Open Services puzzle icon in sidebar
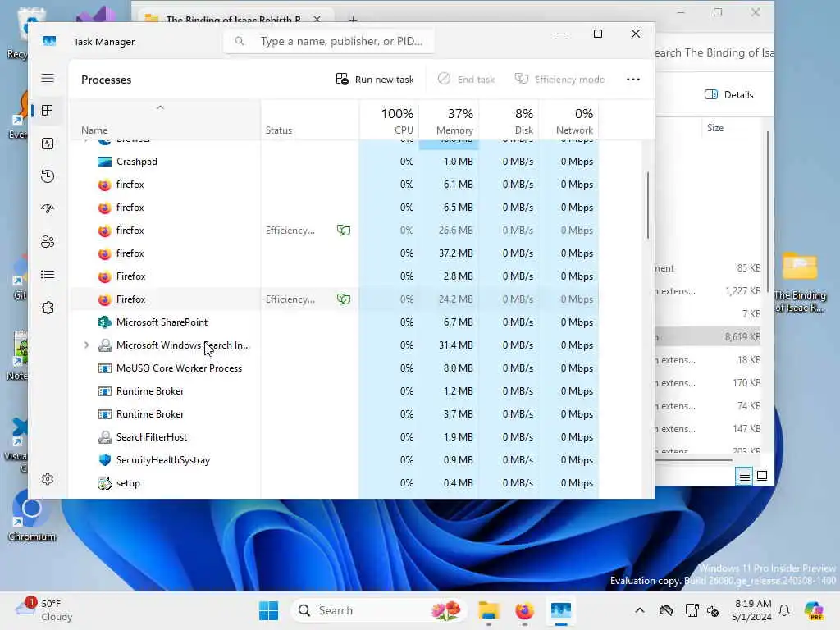Viewport: 840px width, 630px height. [48, 308]
